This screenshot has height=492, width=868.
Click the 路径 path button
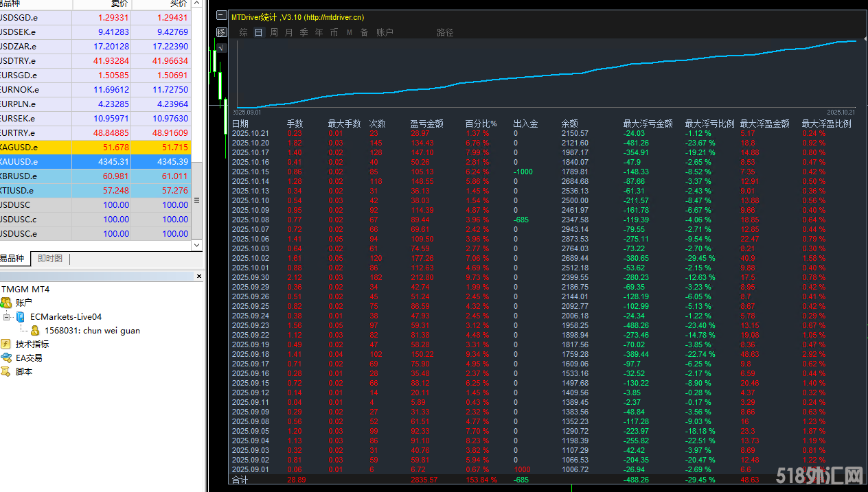pyautogui.click(x=445, y=32)
